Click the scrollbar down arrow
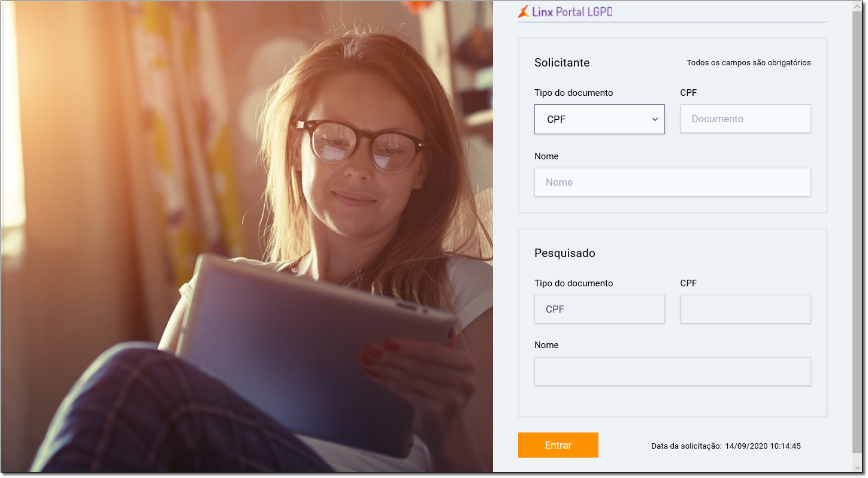 click(x=857, y=467)
